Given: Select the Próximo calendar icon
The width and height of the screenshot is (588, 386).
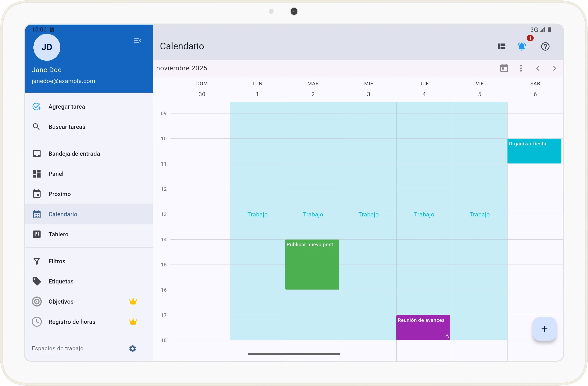Looking at the screenshot, I should [x=37, y=194].
